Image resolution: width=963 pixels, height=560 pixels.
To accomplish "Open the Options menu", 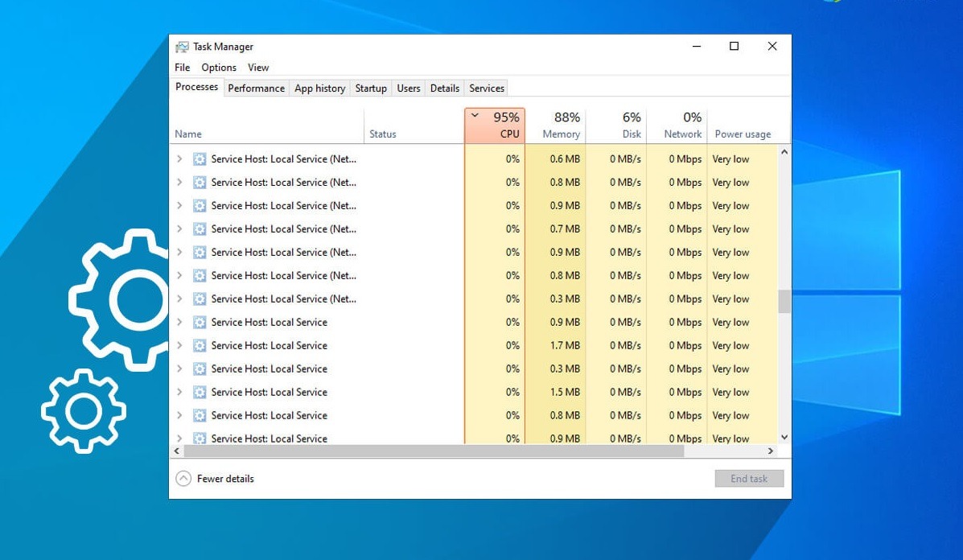I will coord(218,68).
